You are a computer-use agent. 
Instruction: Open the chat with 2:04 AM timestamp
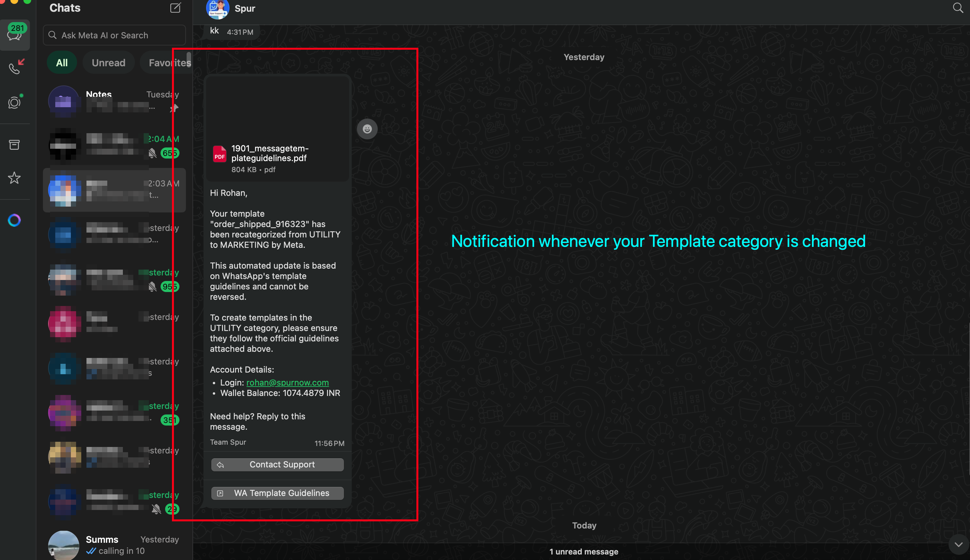[114, 146]
